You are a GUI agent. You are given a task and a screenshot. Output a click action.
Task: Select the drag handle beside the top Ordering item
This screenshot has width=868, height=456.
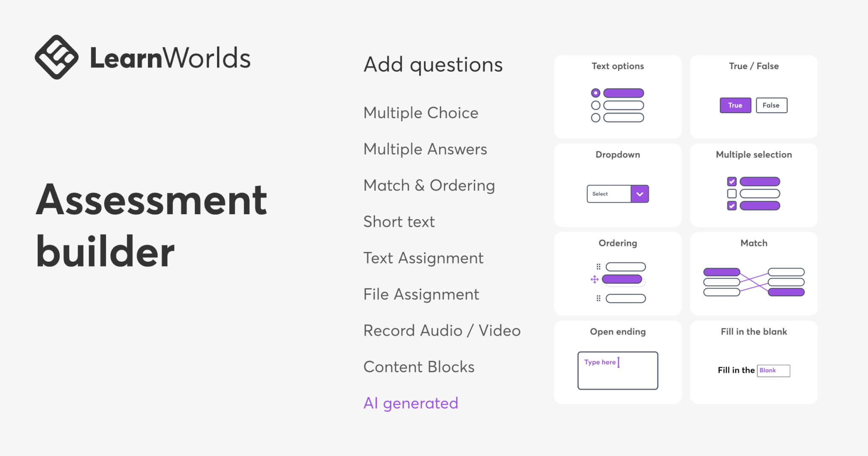click(598, 267)
